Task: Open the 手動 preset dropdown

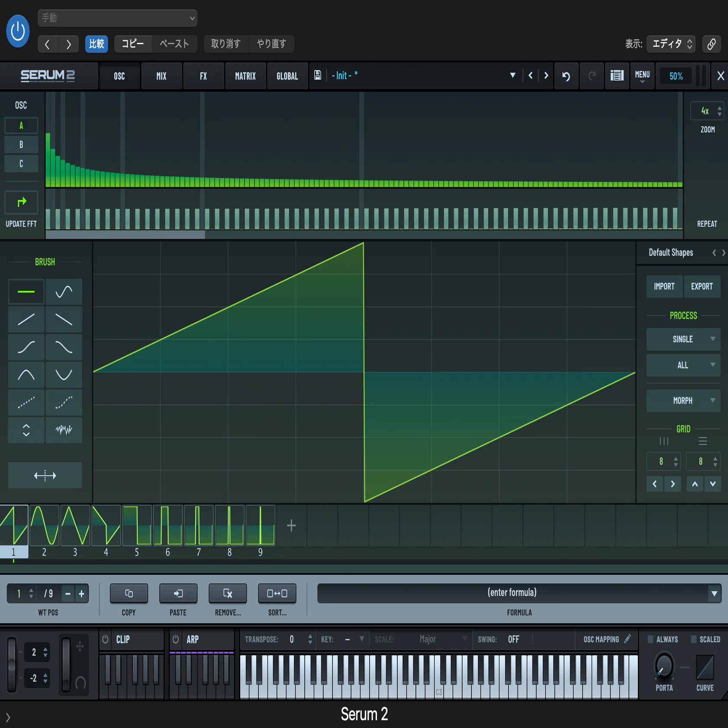Action: [x=117, y=18]
